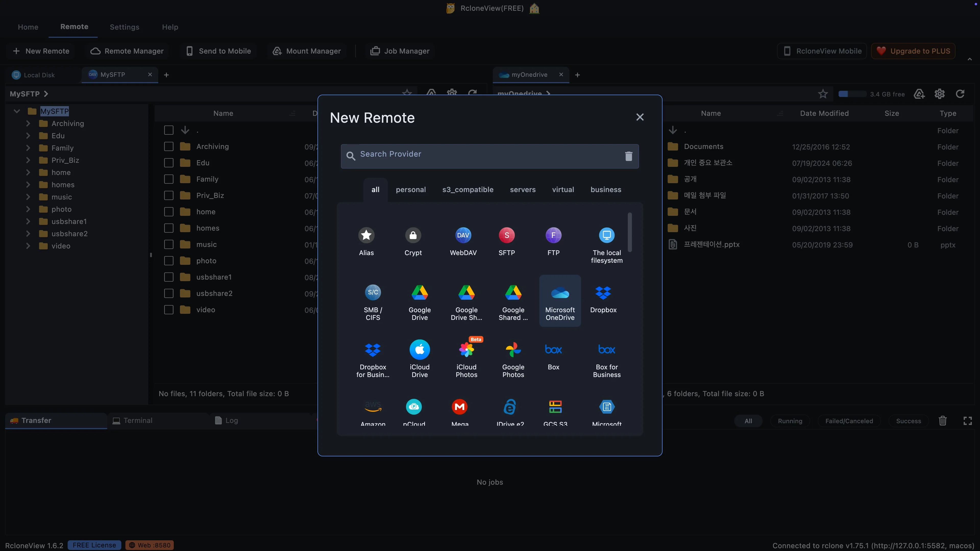Favorite myOnedrive path with star icon
980x551 pixels.
(x=823, y=94)
